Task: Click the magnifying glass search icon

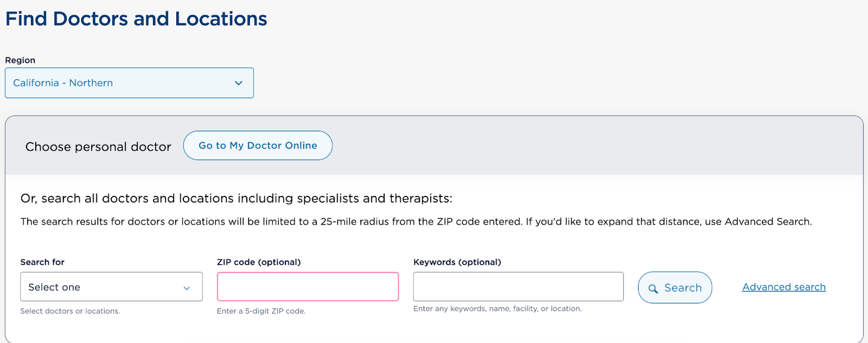Action: 653,289
